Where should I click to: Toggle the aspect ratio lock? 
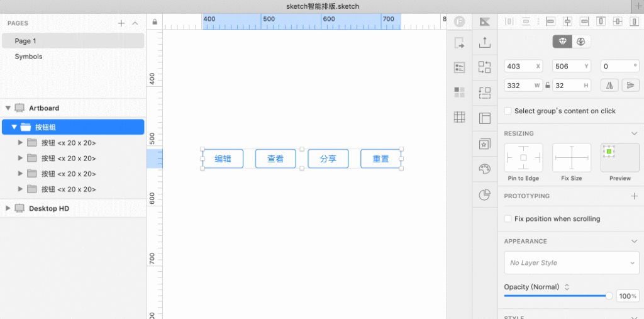point(548,86)
